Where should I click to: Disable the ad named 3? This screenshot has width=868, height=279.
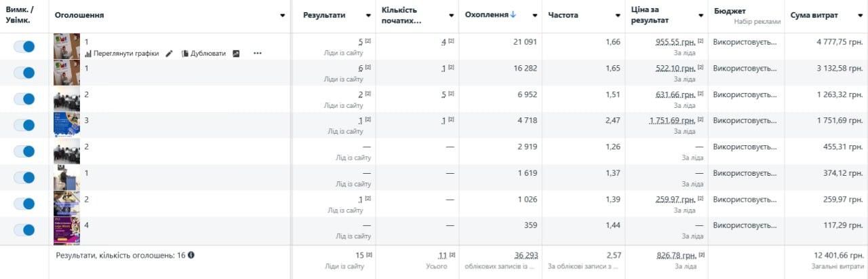coord(24,125)
